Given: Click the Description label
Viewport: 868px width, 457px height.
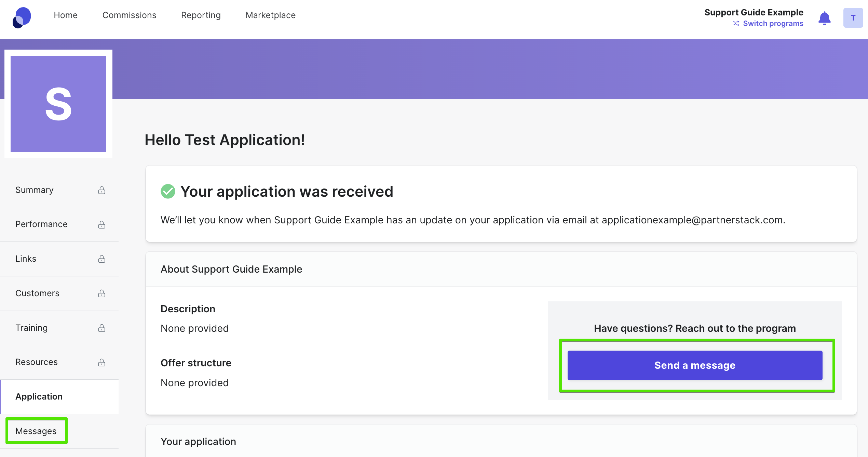Looking at the screenshot, I should coord(188,309).
